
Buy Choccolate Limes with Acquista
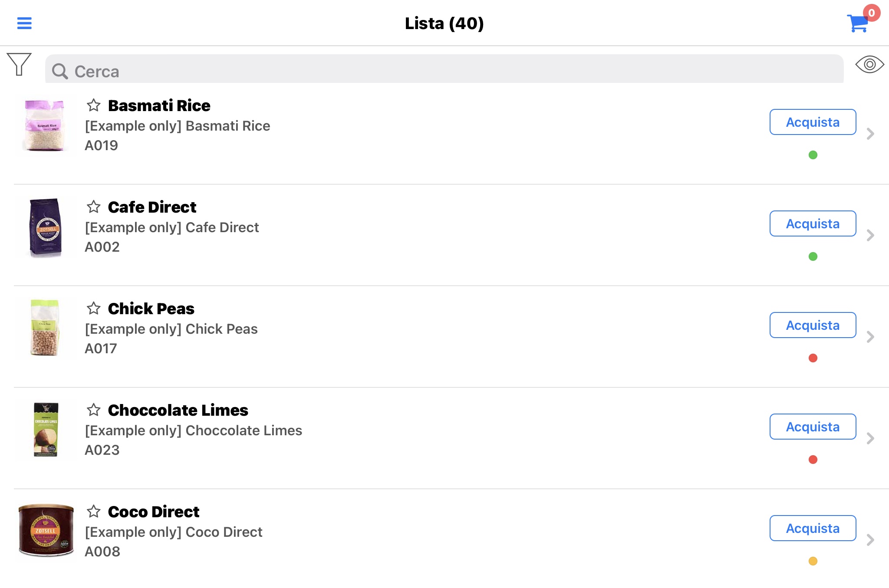click(813, 427)
